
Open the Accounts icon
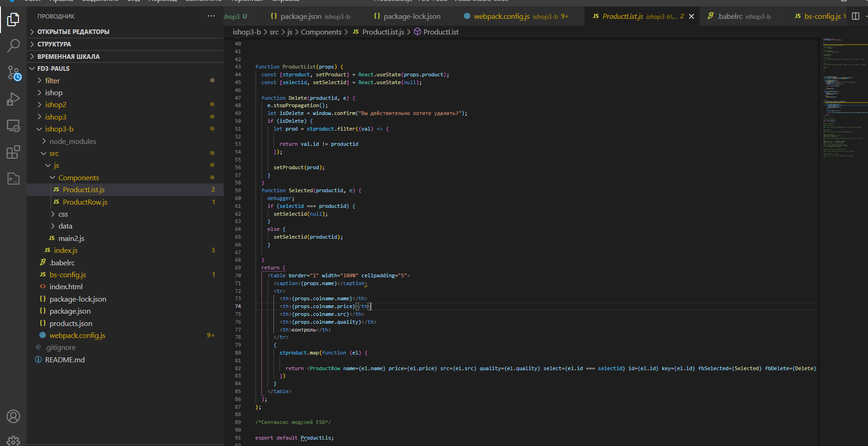pos(13,417)
